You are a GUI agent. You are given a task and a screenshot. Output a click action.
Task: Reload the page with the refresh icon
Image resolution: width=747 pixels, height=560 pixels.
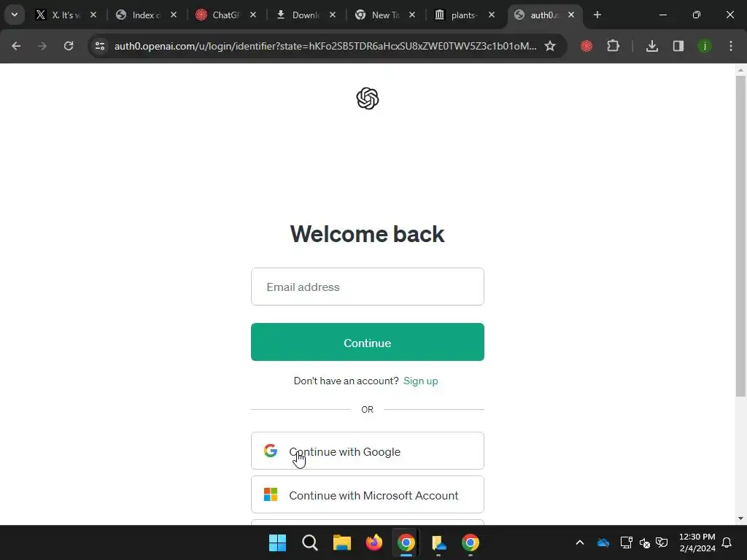click(x=69, y=46)
